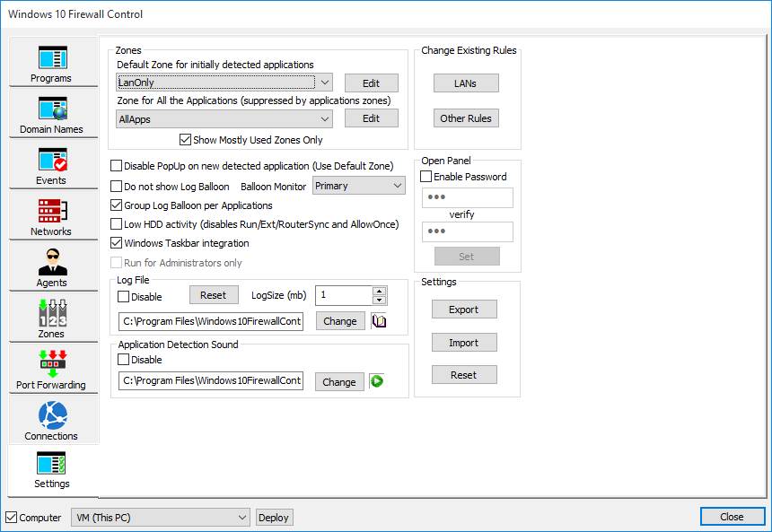Decrease LogSize with the down arrow
The height and width of the screenshot is (532, 772).
[x=379, y=301]
